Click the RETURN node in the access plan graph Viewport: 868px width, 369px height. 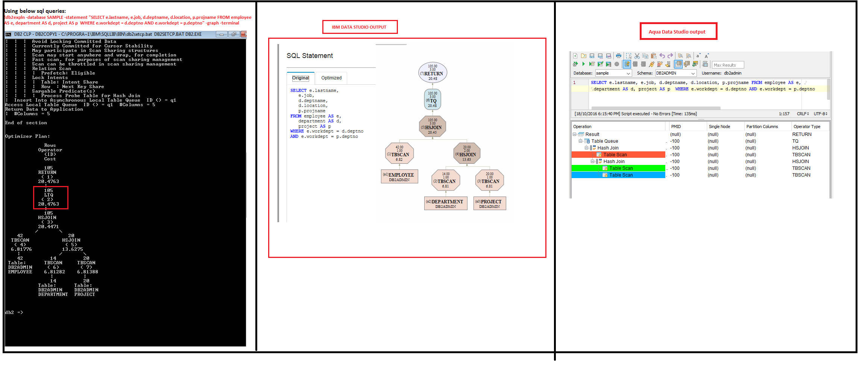click(433, 73)
